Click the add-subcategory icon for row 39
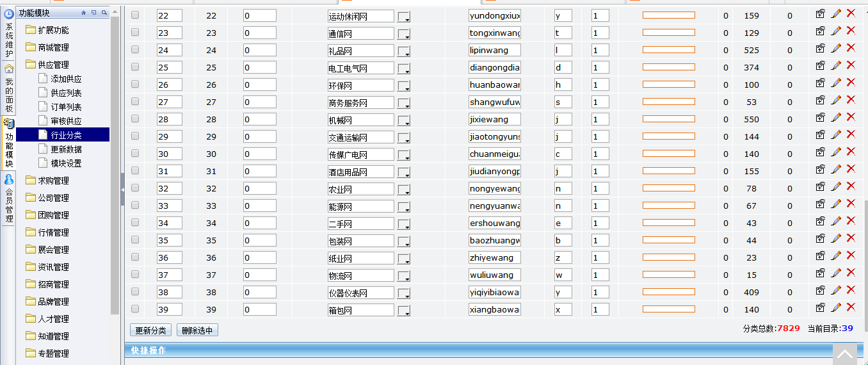868x365 pixels. point(820,307)
